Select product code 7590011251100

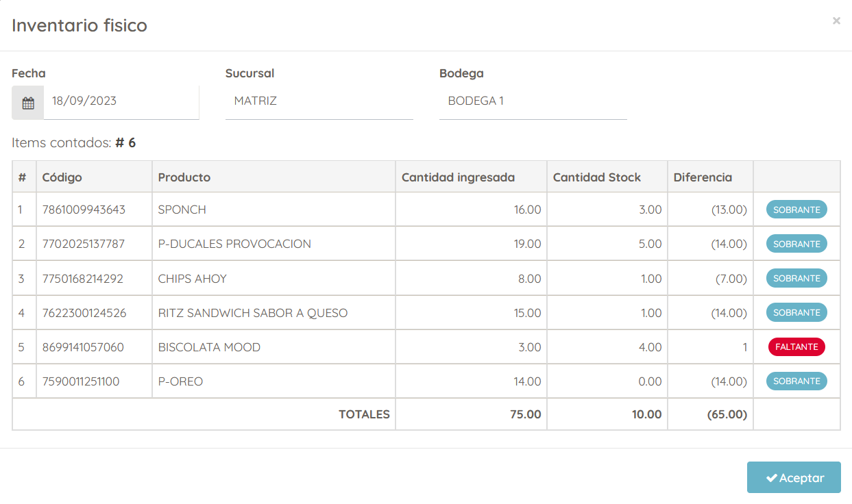pyautogui.click(x=81, y=381)
